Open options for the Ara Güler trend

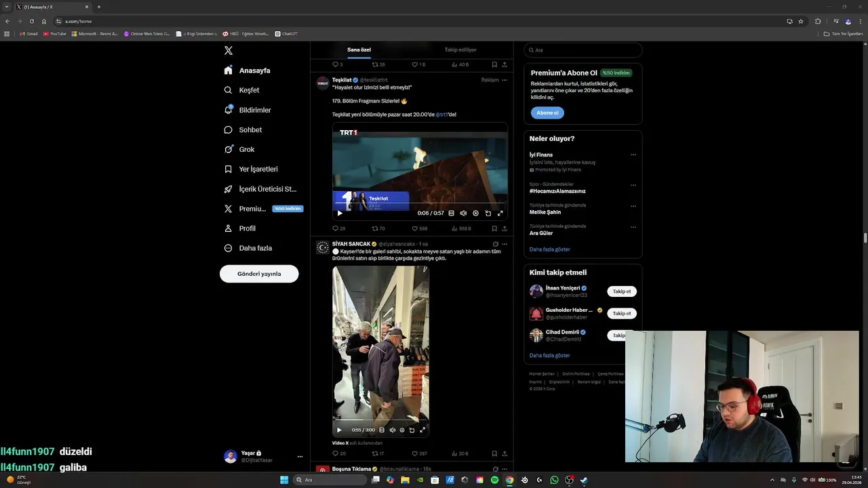[x=633, y=227]
